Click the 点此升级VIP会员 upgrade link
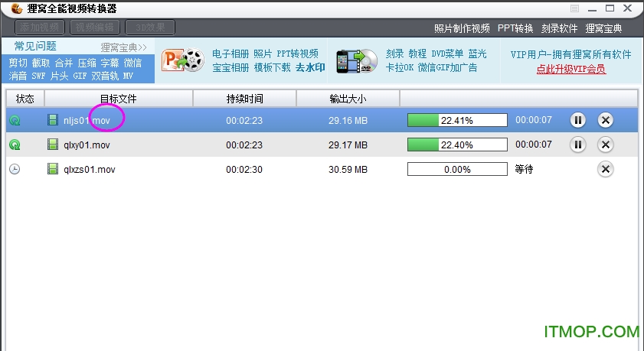Viewport: 644px width, 351px height. (x=570, y=69)
